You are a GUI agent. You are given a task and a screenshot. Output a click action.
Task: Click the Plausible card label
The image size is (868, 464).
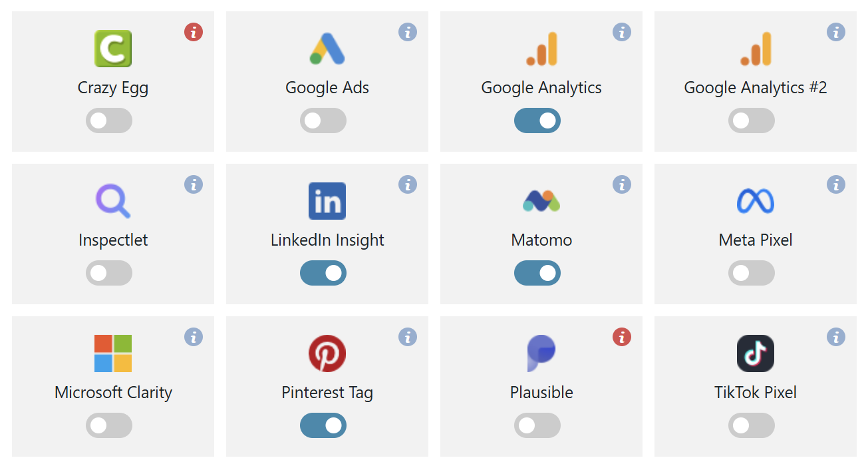(x=541, y=393)
